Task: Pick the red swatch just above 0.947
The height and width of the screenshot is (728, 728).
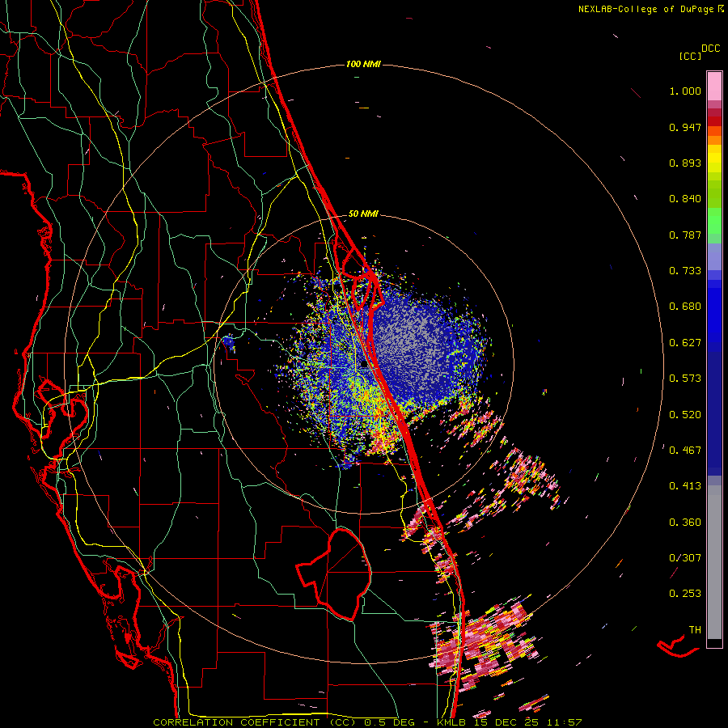Action: pos(714,121)
